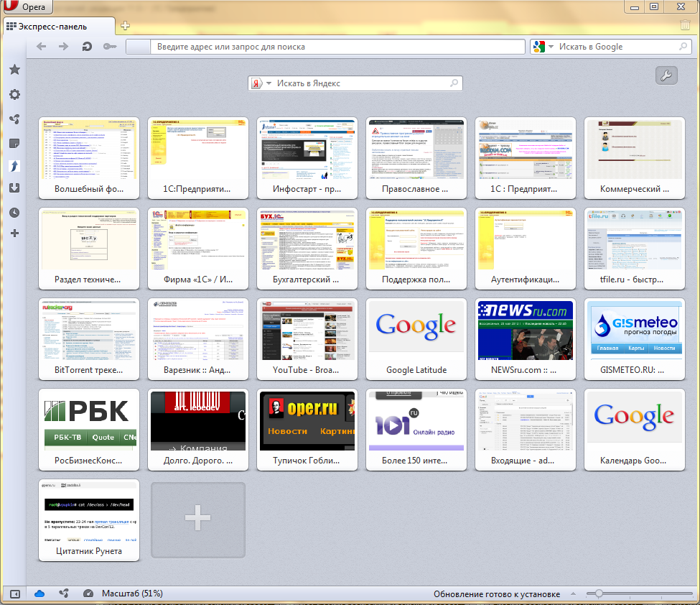The height and width of the screenshot is (605, 700).
Task: Open the gear panel in sidebar
Action: tap(14, 94)
